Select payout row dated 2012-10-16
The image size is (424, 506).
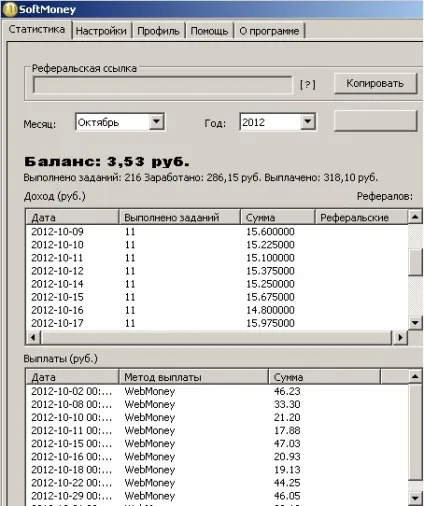click(x=217, y=456)
